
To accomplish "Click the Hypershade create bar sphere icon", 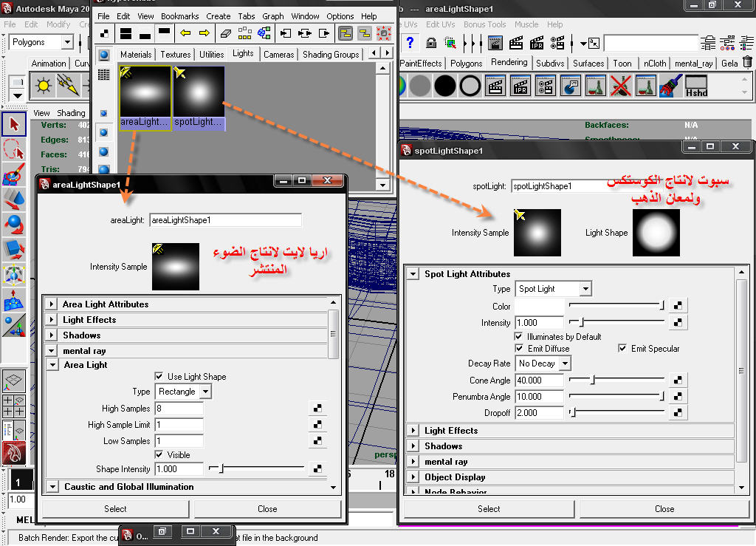I will [104, 55].
